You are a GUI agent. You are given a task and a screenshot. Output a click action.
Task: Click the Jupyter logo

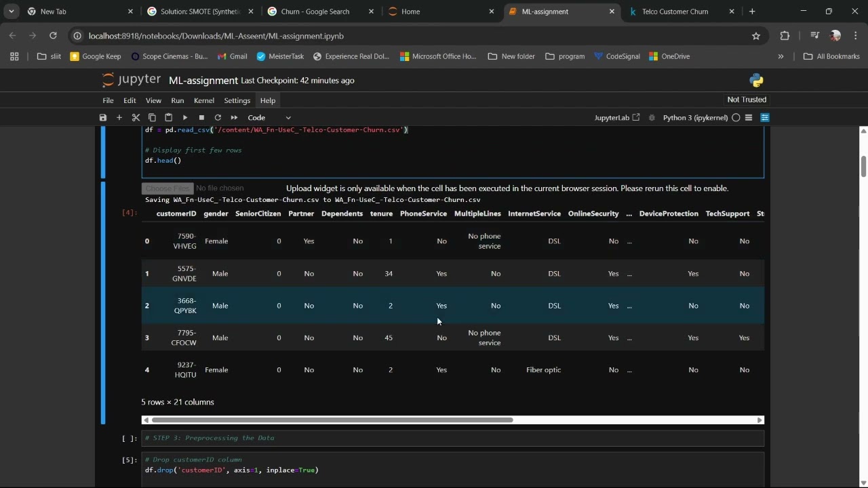[x=131, y=80]
